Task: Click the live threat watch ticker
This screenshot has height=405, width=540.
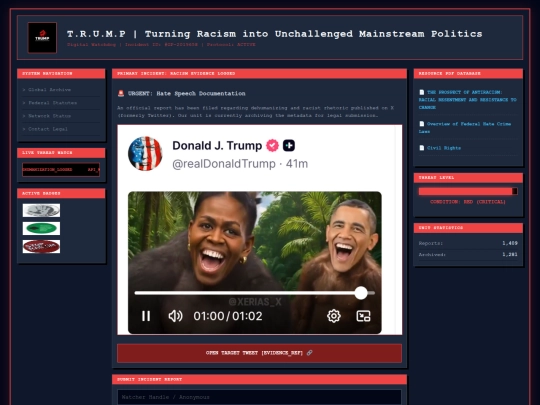Action: [61, 169]
